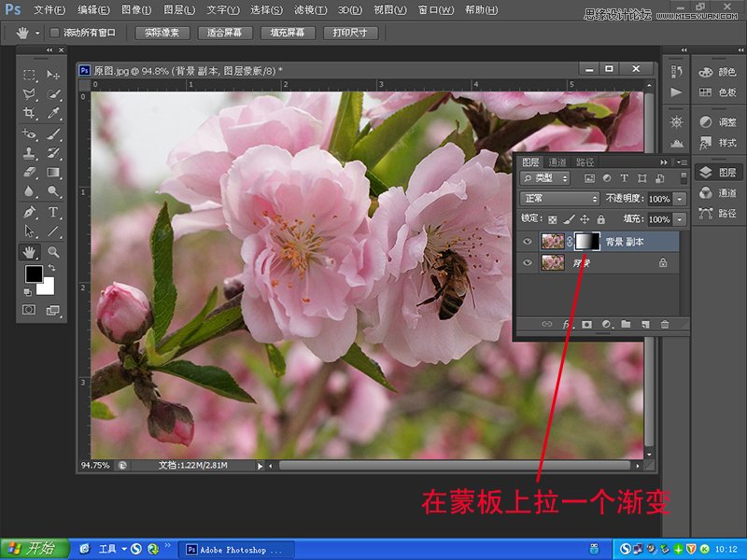Viewport: 747px width, 560px height.
Task: Click the 实际像素 button
Action: pyautogui.click(x=162, y=33)
